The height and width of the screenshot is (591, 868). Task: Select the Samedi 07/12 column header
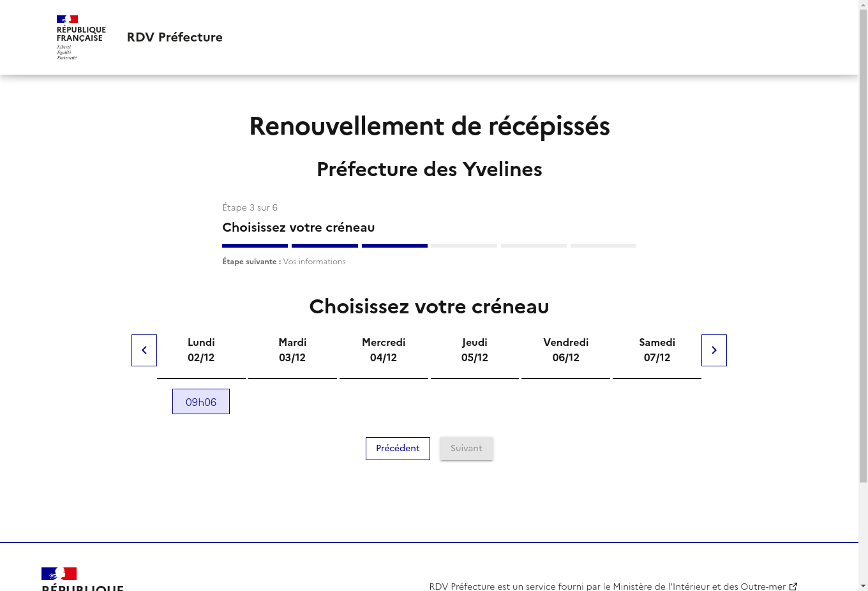click(x=657, y=350)
